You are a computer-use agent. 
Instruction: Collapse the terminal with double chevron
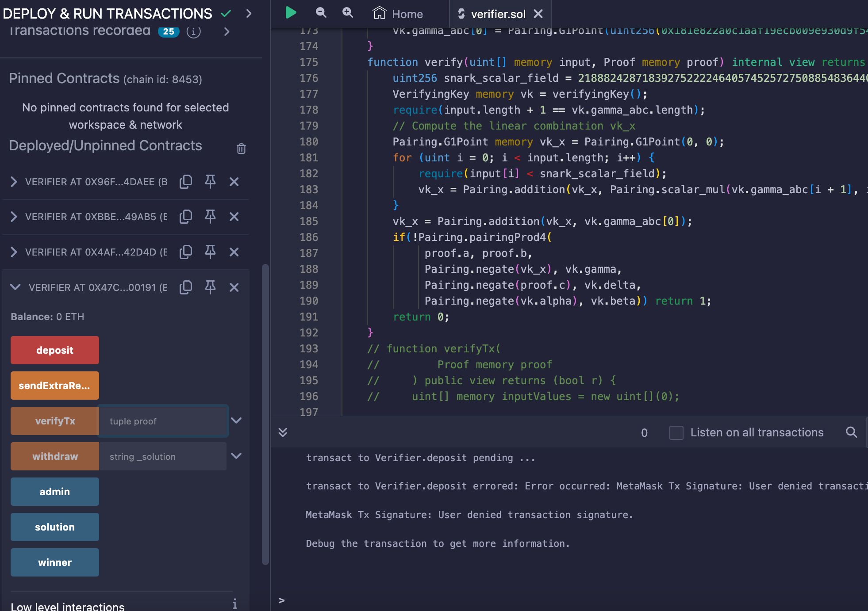point(283,432)
